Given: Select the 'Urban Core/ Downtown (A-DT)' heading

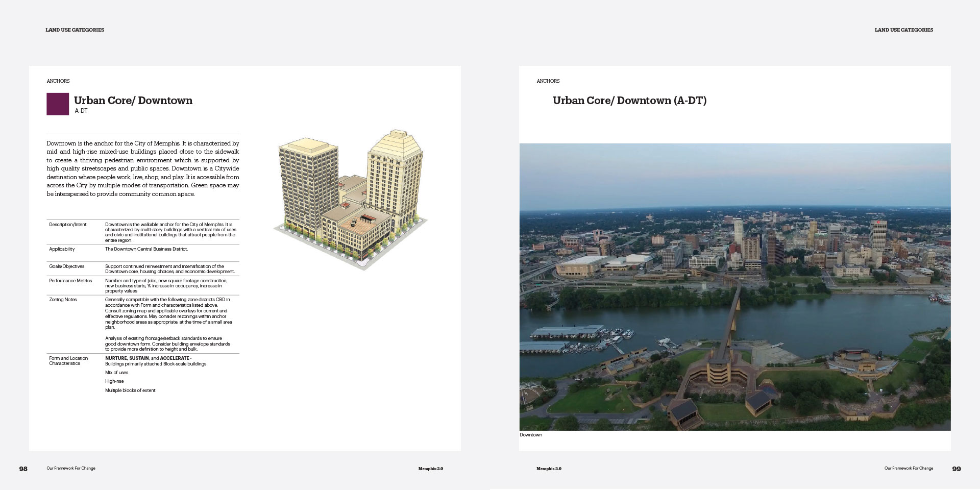Looking at the screenshot, I should pyautogui.click(x=629, y=101).
